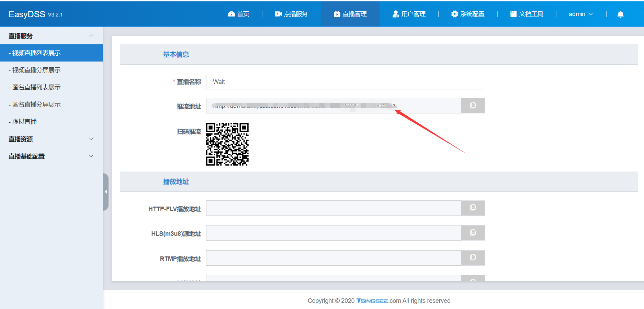
Task: Click the broadcast icon beside 直播管理
Action: pyautogui.click(x=337, y=14)
